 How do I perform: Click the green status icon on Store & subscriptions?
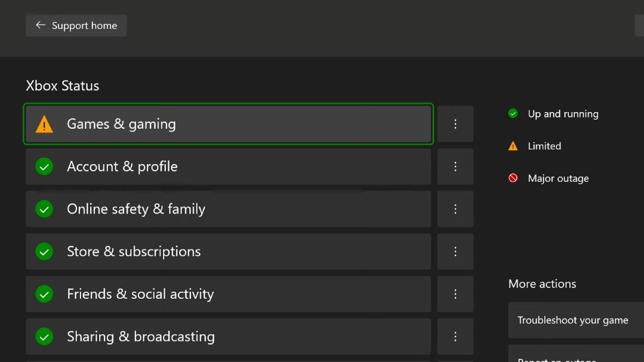coord(45,252)
